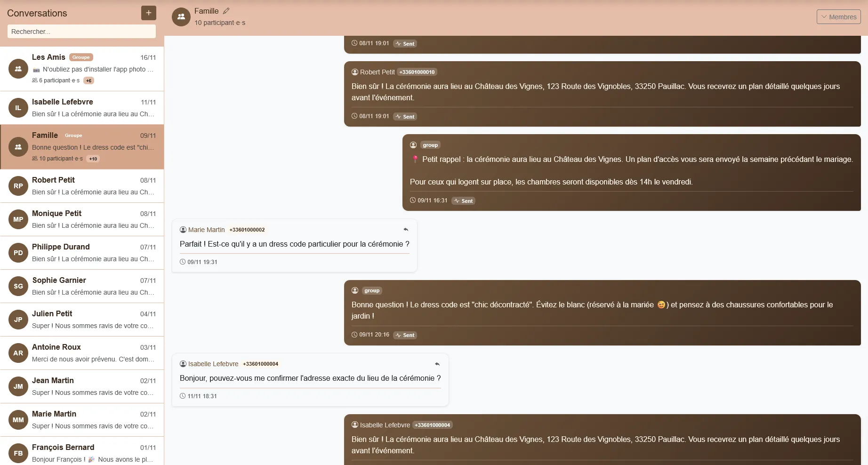Image resolution: width=868 pixels, height=465 pixels.
Task: Click the Famille group avatar in the header
Action: tap(181, 16)
